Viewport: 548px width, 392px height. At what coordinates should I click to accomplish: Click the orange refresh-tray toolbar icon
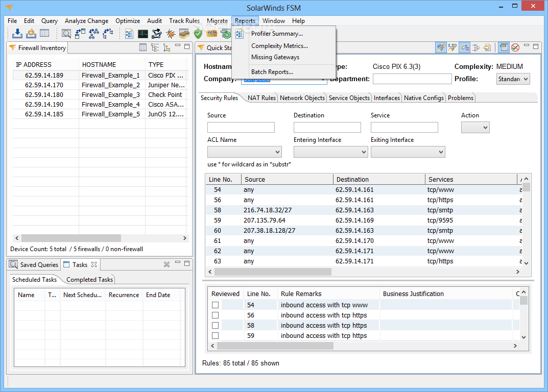pos(31,34)
